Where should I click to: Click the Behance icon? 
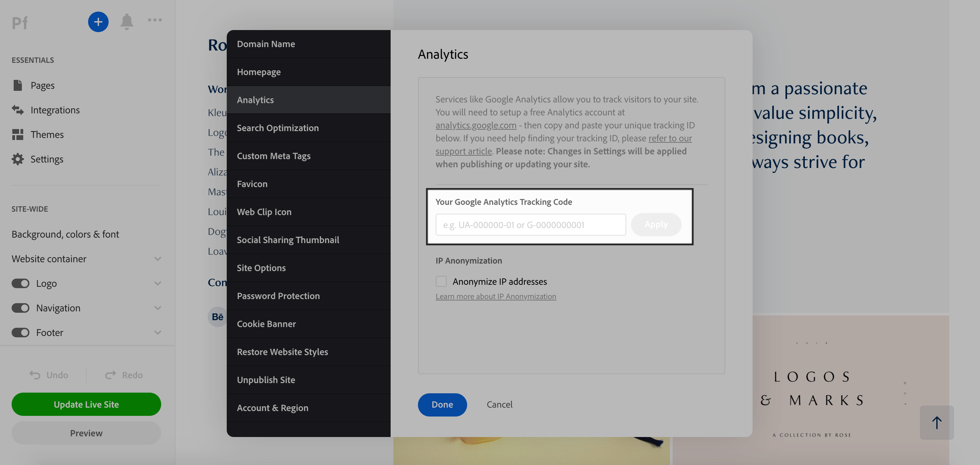click(217, 316)
